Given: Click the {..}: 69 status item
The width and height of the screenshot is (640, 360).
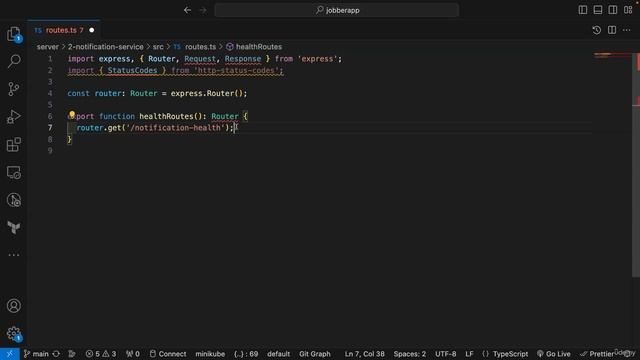Looking at the screenshot, I should (x=246, y=354).
